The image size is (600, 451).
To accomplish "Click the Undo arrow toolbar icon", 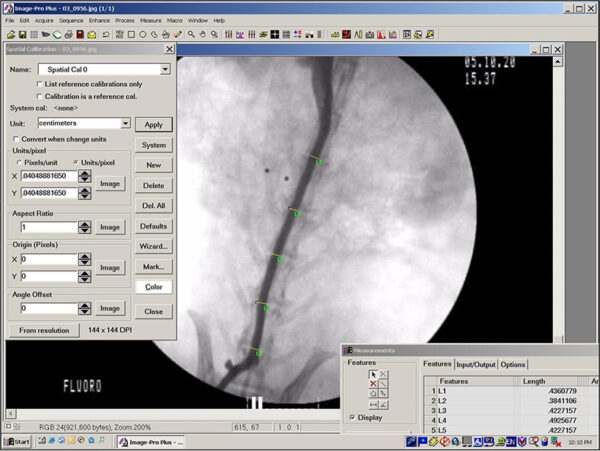I will [x=106, y=35].
